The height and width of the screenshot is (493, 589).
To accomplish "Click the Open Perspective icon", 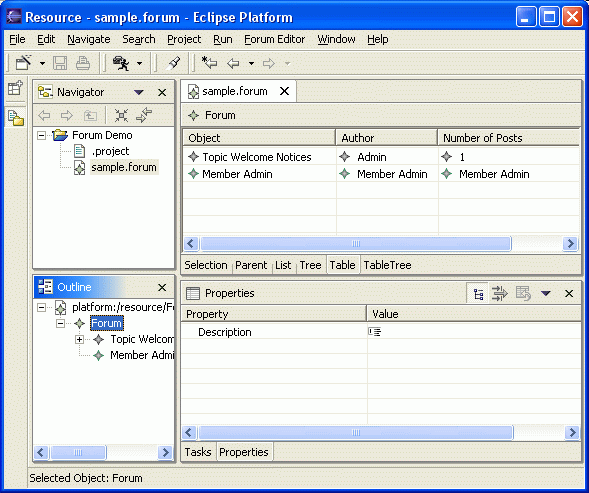I will coord(15,88).
